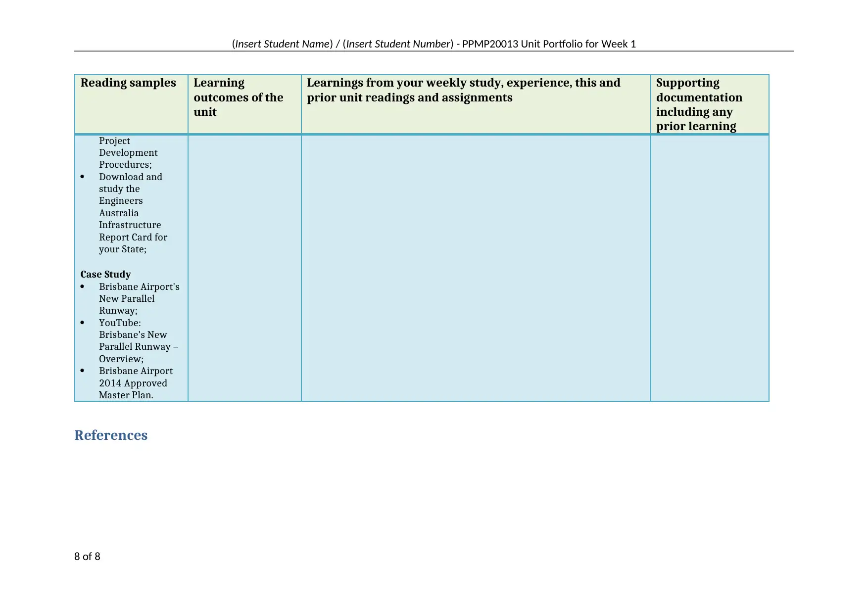Click the 'References' heading
The height and width of the screenshot is (614, 868).
[111, 435]
